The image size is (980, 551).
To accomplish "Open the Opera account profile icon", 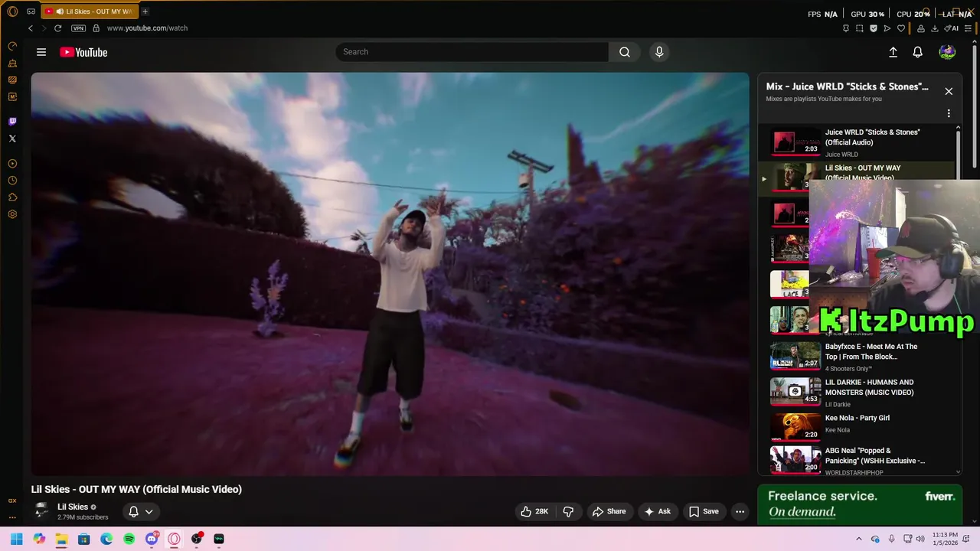I will (x=920, y=28).
